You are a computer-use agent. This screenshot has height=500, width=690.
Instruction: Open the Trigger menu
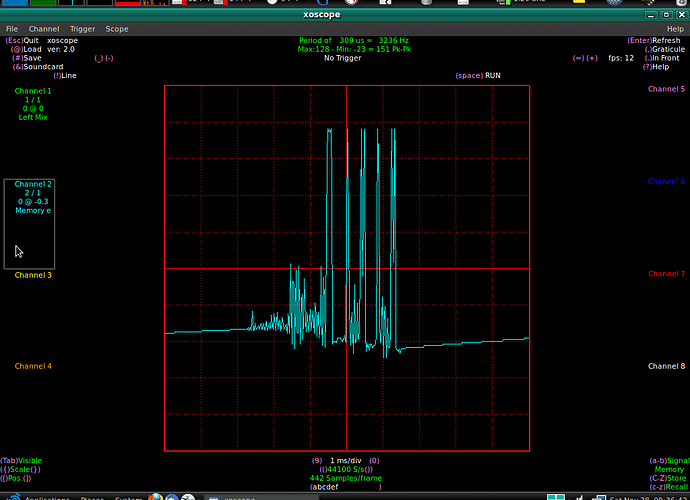[82, 29]
